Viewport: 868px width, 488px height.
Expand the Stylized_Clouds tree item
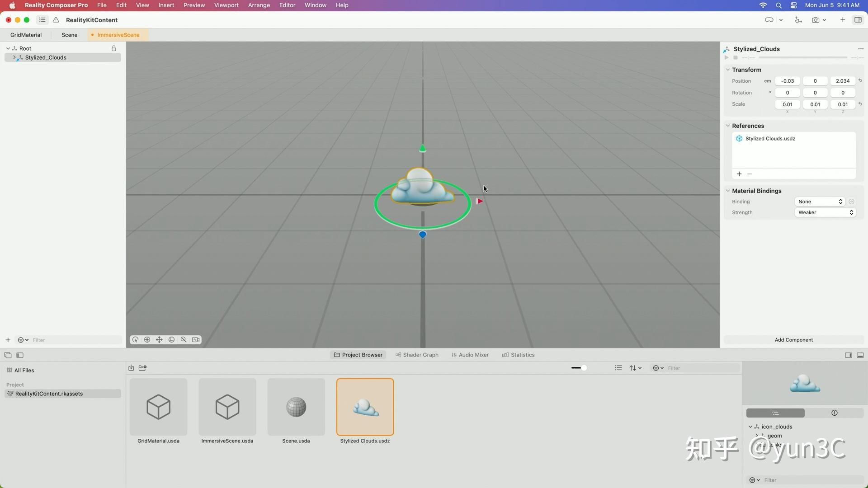pos(14,58)
